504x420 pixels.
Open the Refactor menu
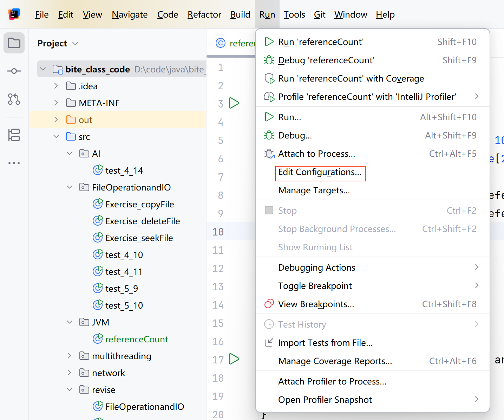[x=204, y=14]
